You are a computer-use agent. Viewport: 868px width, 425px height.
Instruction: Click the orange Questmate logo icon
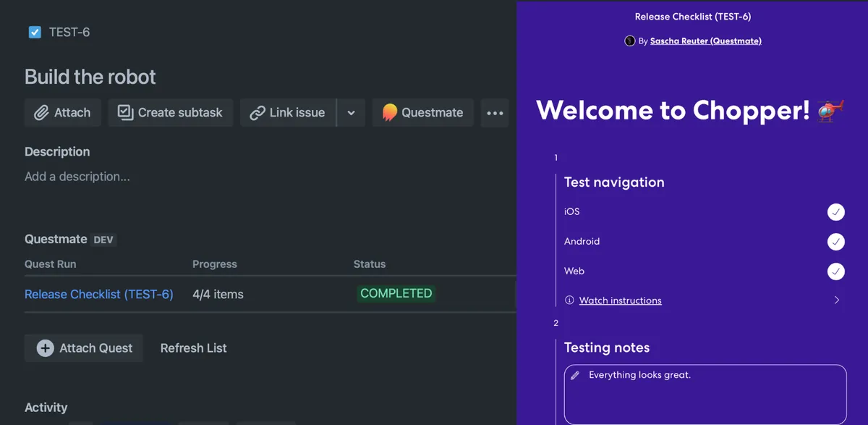(x=390, y=112)
